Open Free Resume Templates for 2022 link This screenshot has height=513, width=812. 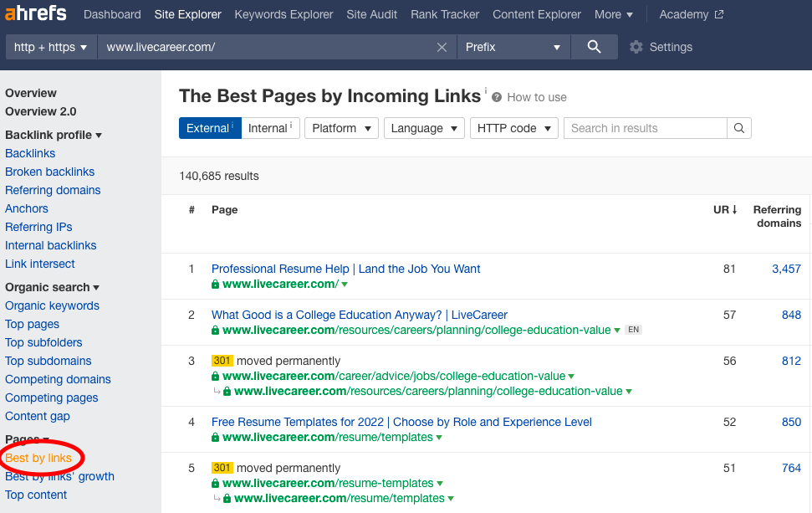click(x=401, y=423)
